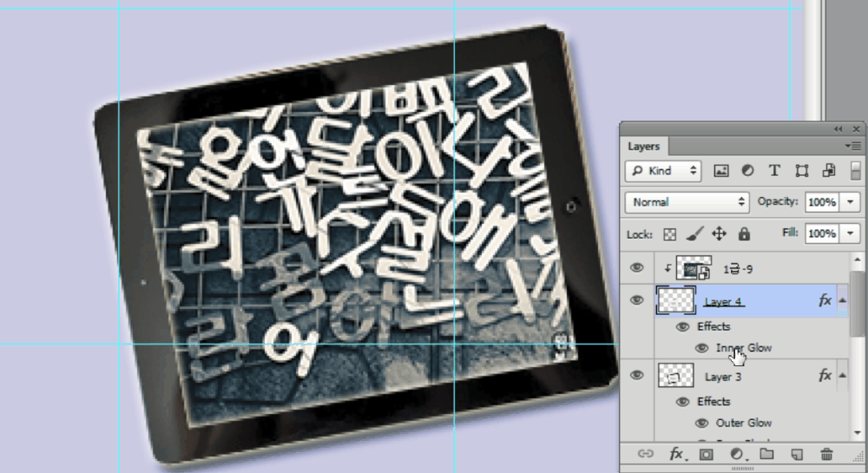
Task: Filter for shape layers icon
Action: click(801, 171)
